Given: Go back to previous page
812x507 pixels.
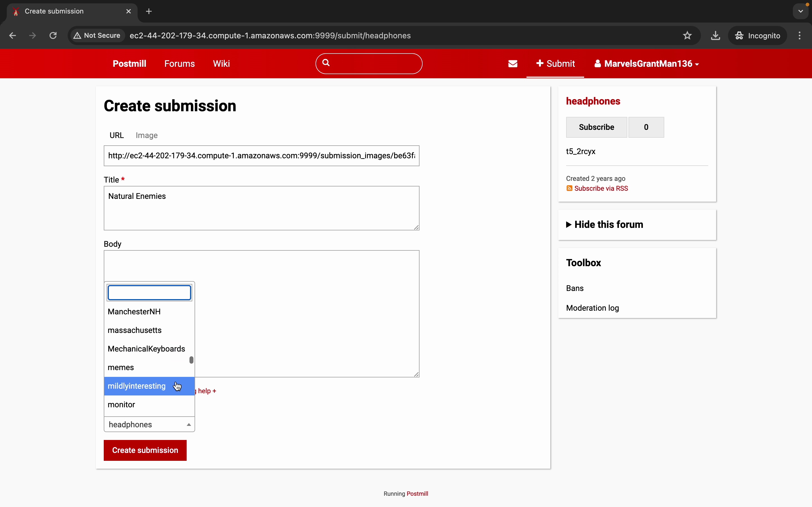Looking at the screenshot, I should 13,35.
